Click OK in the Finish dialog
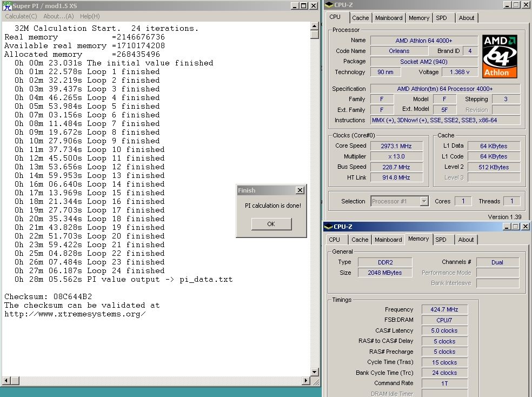The width and height of the screenshot is (532, 397). coord(271,224)
